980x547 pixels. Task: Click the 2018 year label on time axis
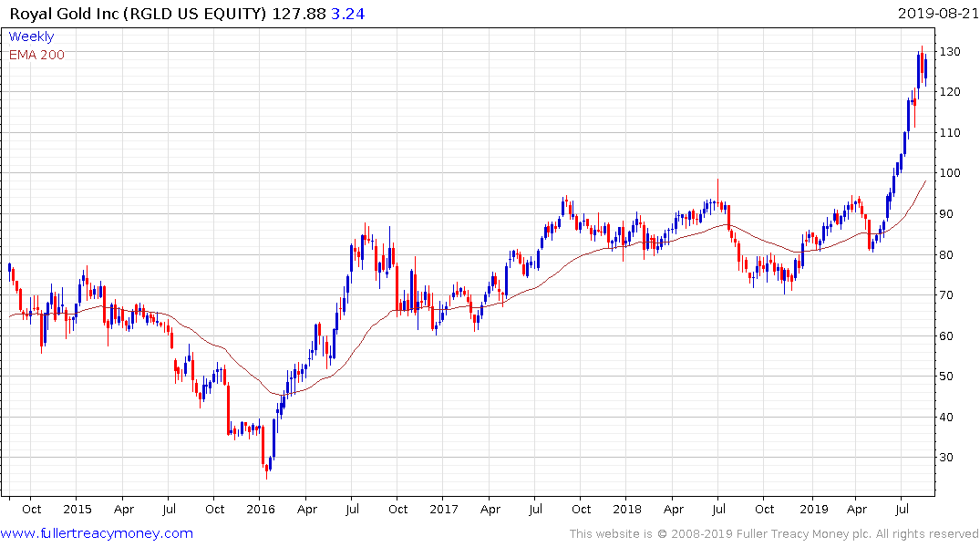[x=627, y=509]
